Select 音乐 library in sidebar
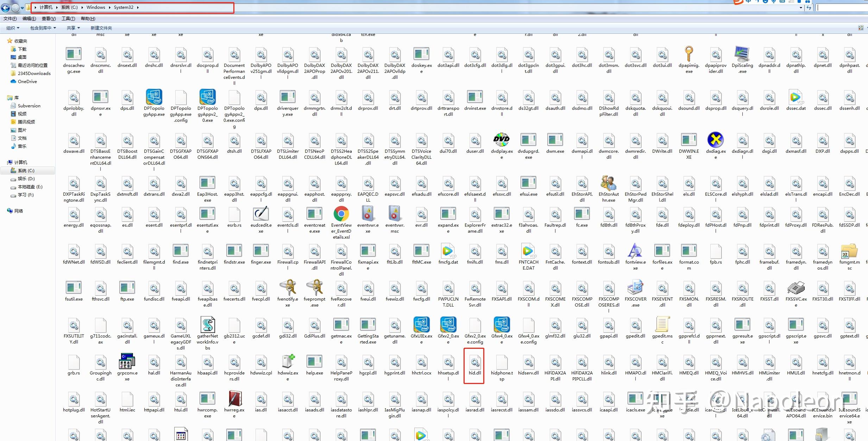This screenshot has width=868, height=441. coord(22,146)
